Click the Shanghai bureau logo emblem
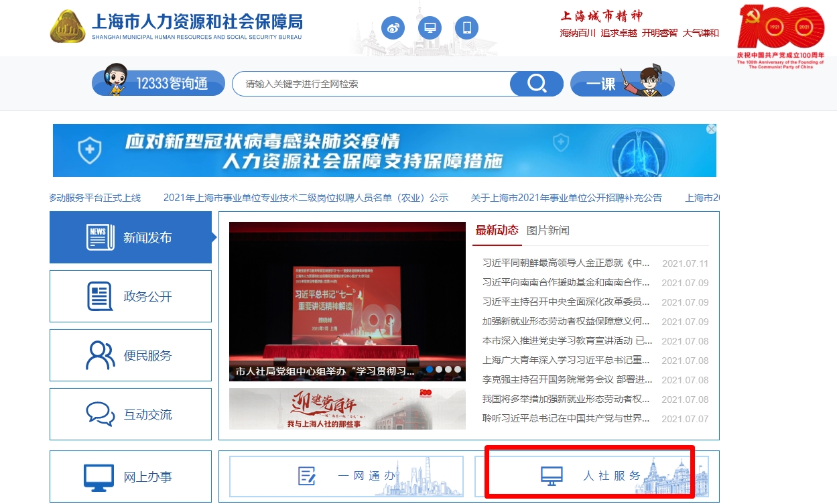 (x=68, y=27)
